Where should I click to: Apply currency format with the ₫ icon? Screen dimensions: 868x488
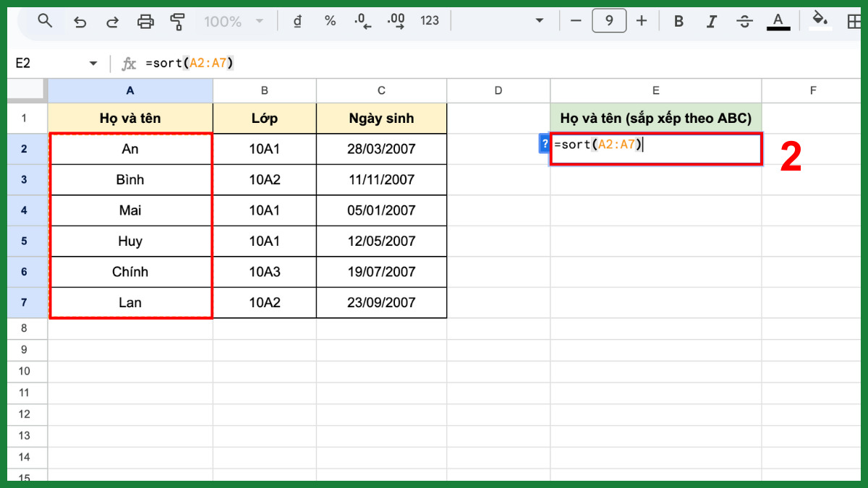[297, 21]
